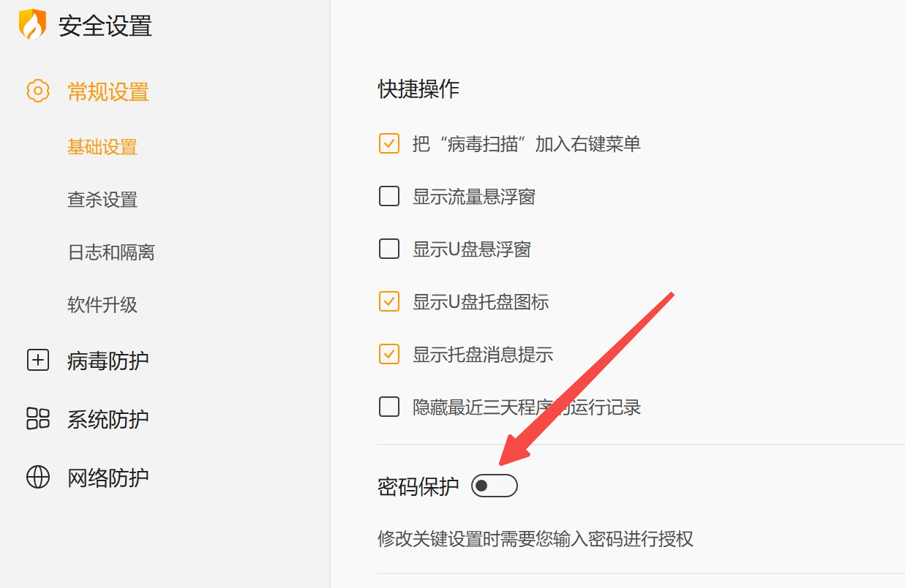905x588 pixels.
Task: Check the 显示U盘悬浮窗 option
Action: 389,249
